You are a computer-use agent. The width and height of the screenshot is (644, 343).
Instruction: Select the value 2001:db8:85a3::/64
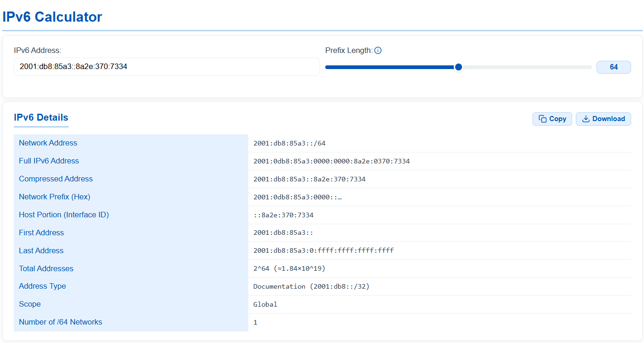(x=289, y=143)
